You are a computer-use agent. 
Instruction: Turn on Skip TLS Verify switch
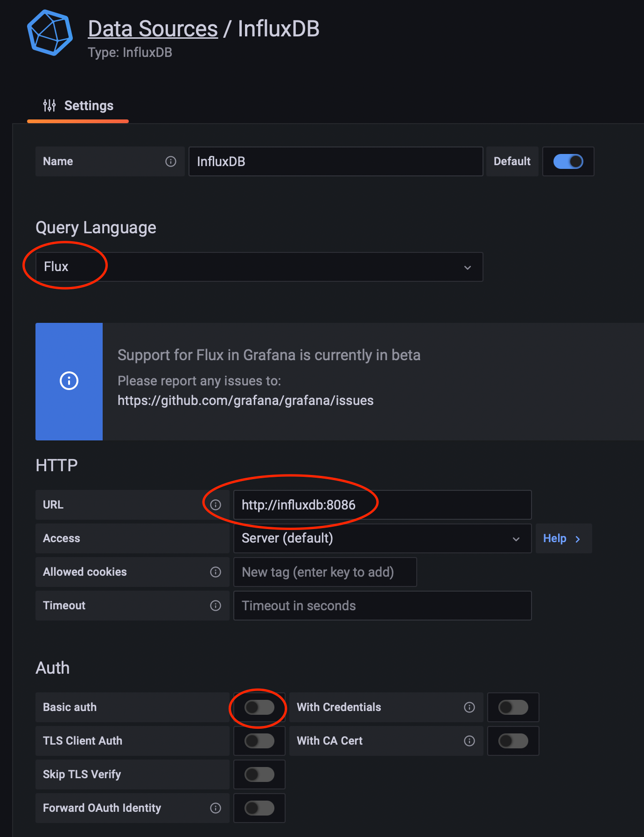[x=259, y=774]
